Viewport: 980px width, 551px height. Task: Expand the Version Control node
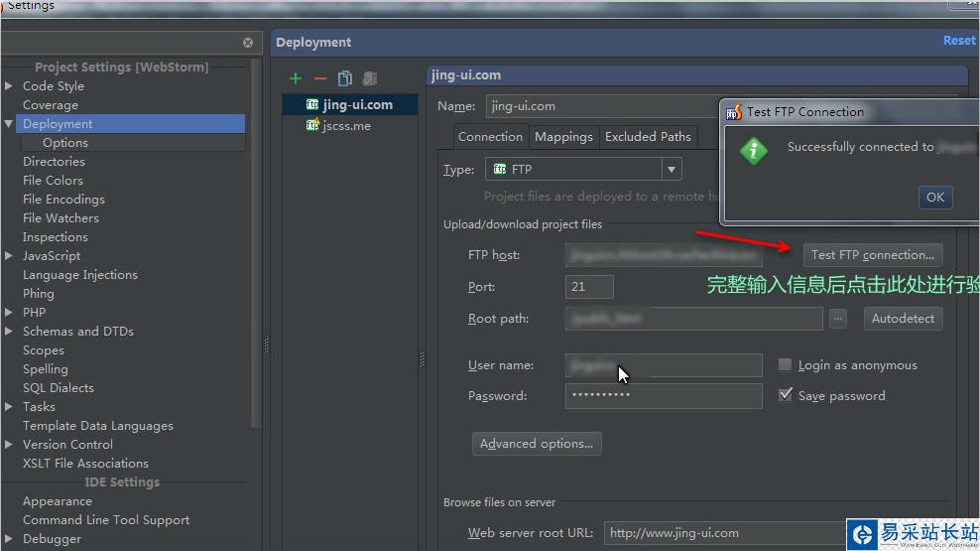click(x=9, y=445)
